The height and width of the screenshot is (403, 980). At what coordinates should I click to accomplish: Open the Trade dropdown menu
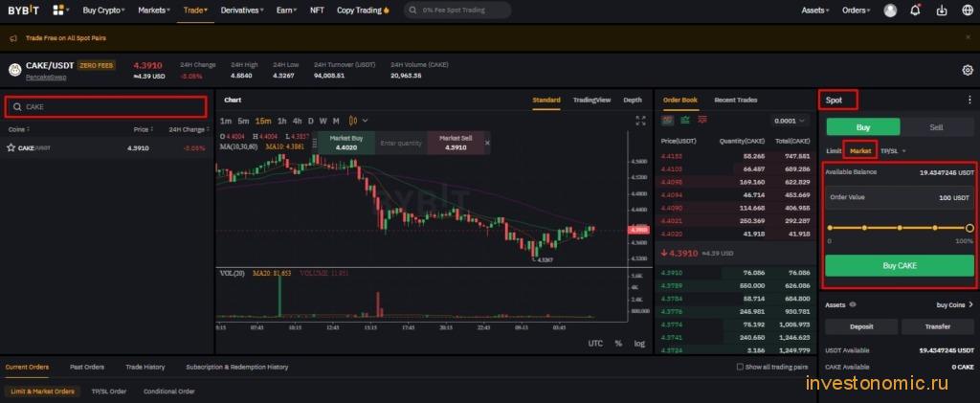coord(195,10)
